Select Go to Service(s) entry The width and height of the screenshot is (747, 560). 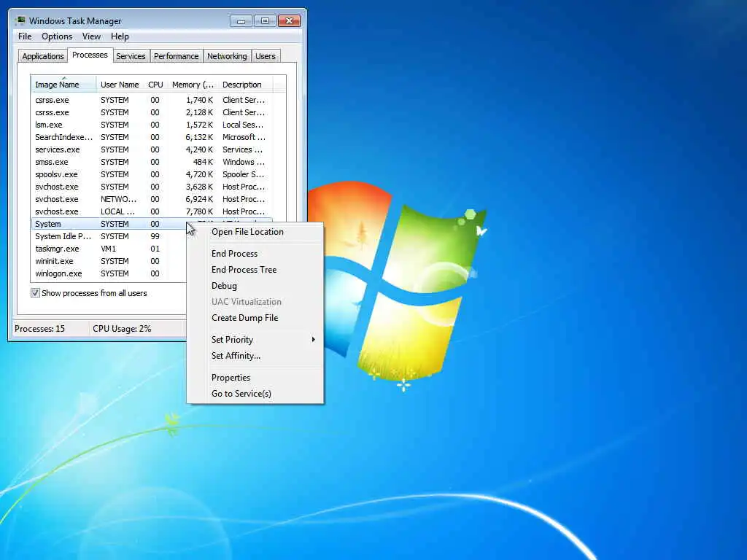pos(255,393)
